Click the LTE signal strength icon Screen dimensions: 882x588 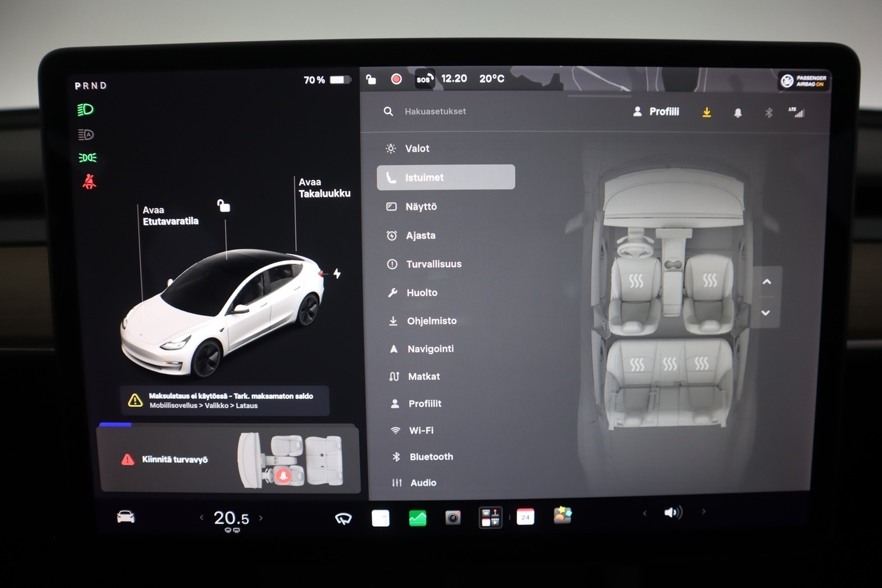click(x=796, y=112)
